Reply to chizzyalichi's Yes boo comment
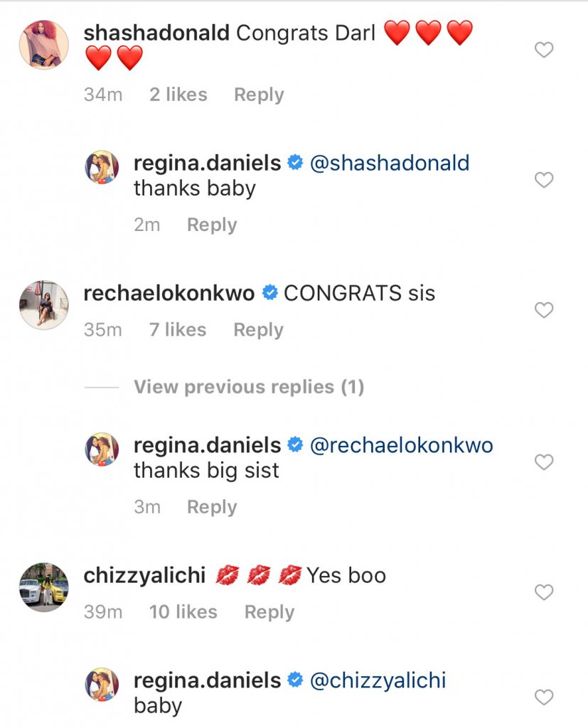Image resolution: width=588 pixels, height=728 pixels. (269, 612)
